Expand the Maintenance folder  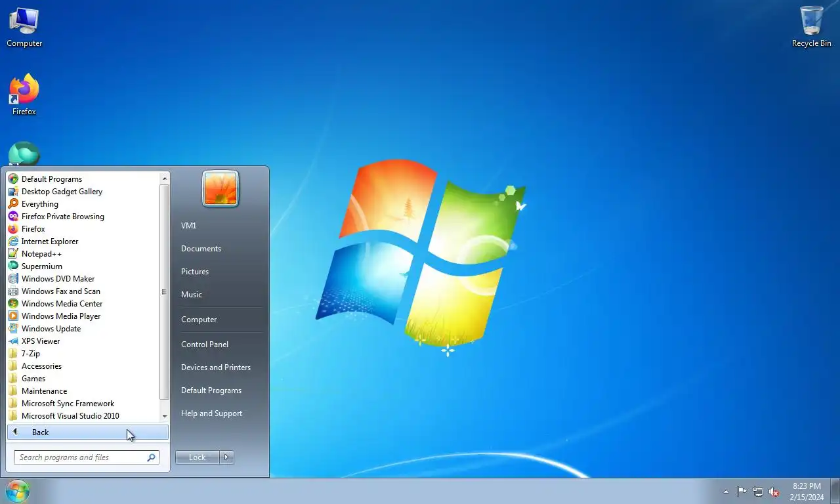pyautogui.click(x=44, y=391)
